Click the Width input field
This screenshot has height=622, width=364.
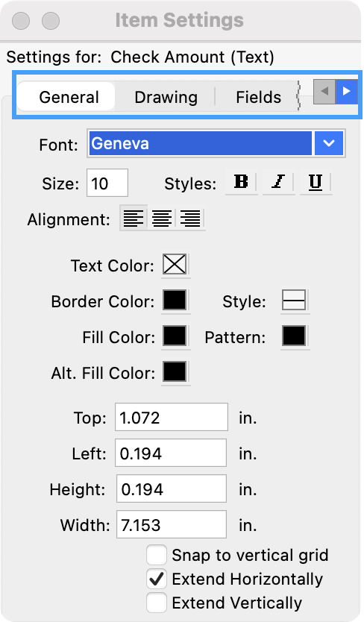172,524
